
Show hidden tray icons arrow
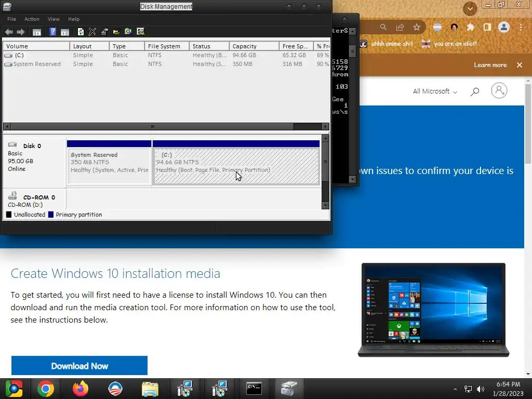[455, 389]
